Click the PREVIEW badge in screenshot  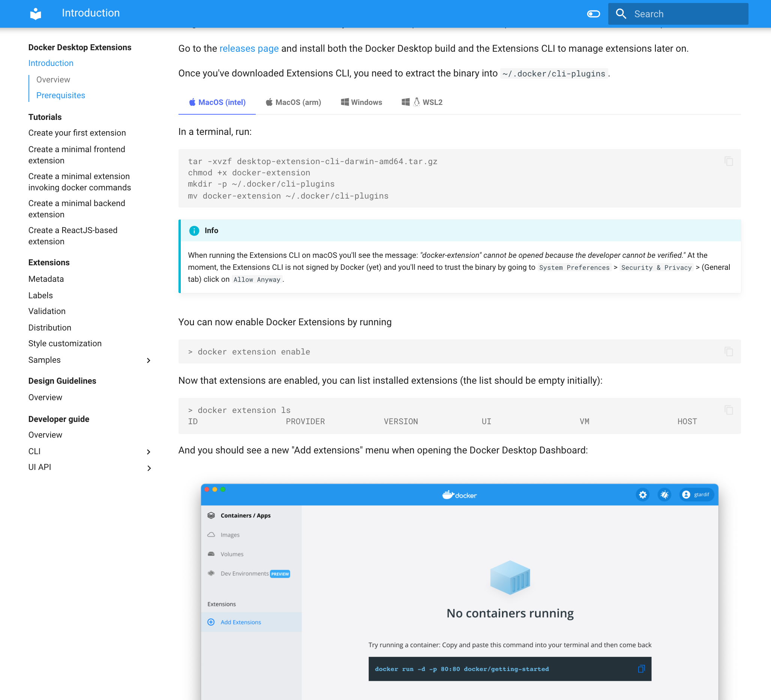280,573
